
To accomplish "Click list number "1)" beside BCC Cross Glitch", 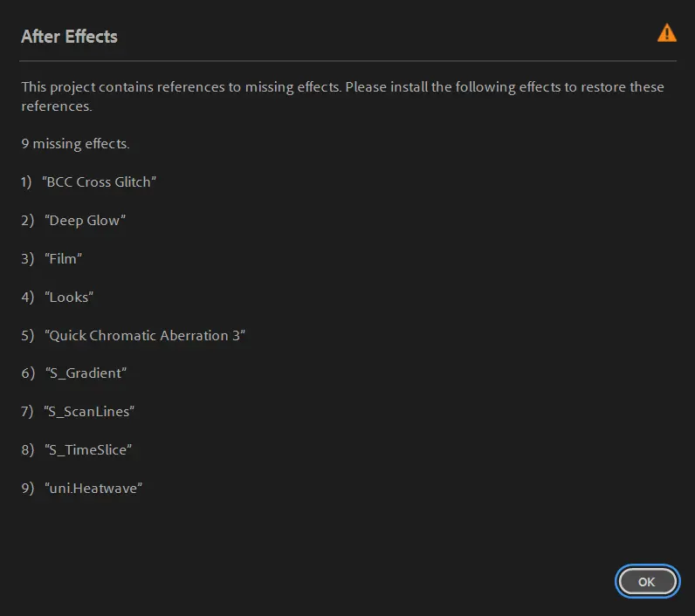I will 28,182.
